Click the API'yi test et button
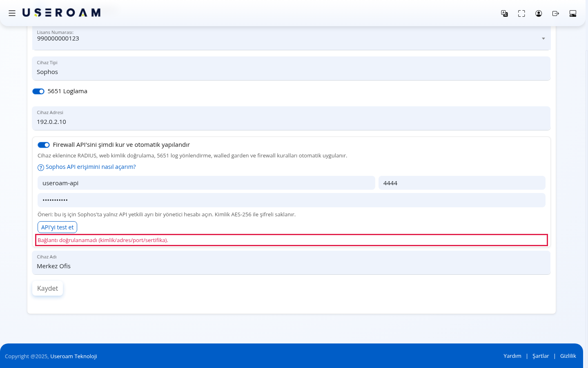Image resolution: width=588 pixels, height=368 pixels. point(57,227)
